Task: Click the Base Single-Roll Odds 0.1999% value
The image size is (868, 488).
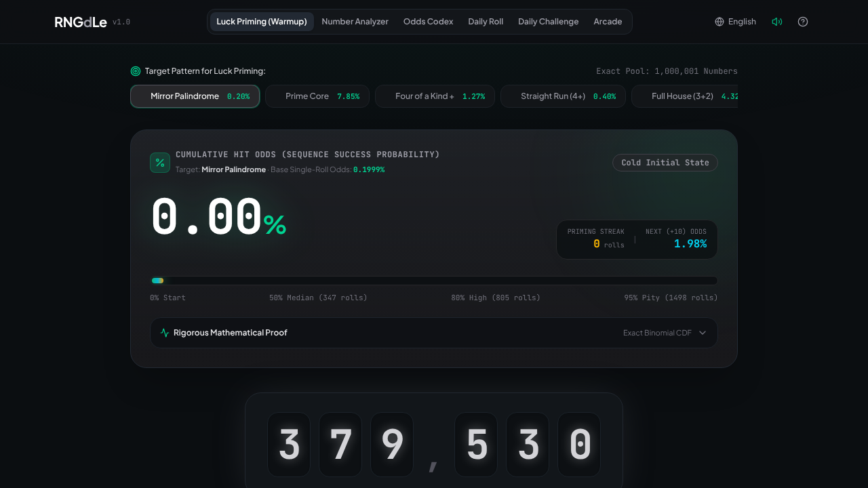Action: coord(369,169)
